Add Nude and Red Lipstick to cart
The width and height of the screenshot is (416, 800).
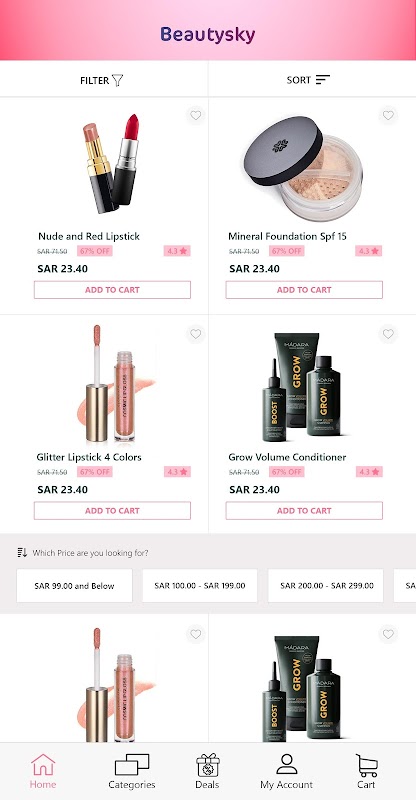coord(112,290)
